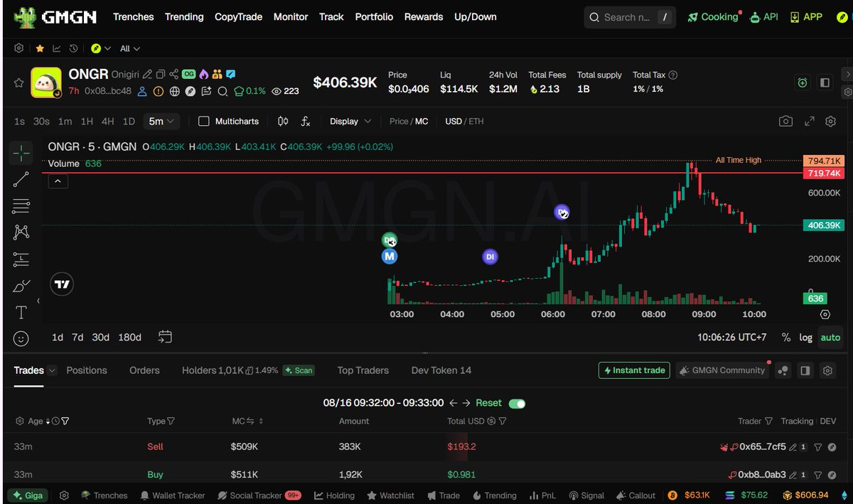Open the Display dropdown
The height and width of the screenshot is (504, 853).
[x=350, y=122]
